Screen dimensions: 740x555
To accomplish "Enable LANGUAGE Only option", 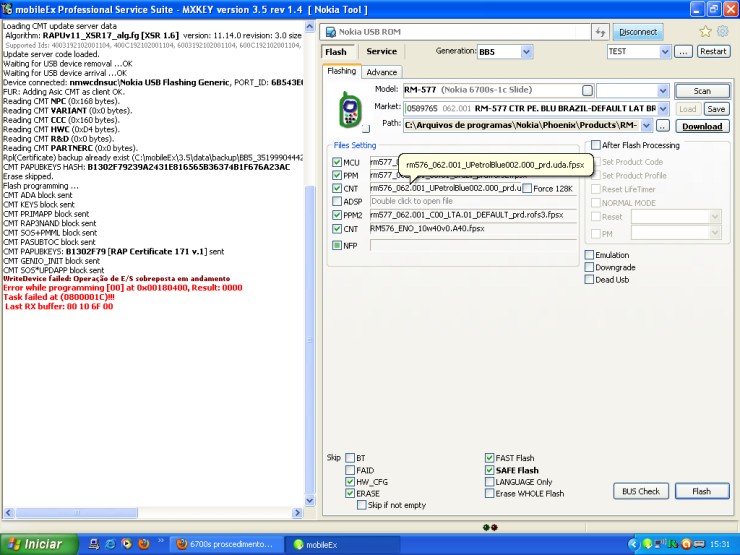I will tap(489, 482).
